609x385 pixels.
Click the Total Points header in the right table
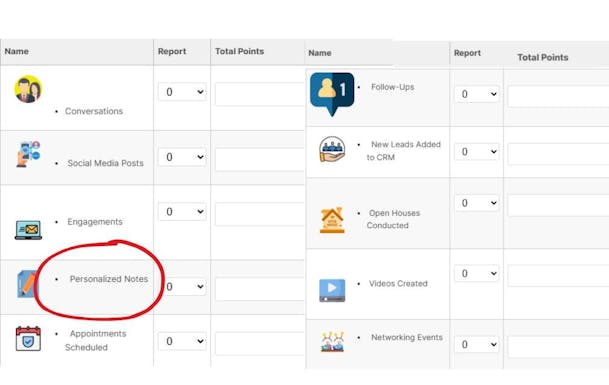coord(543,57)
